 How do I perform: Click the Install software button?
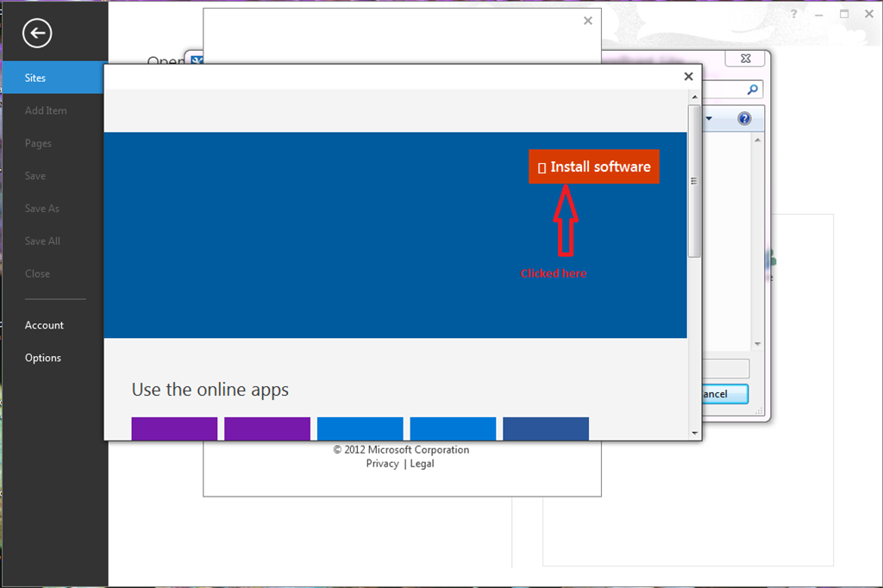[593, 166]
